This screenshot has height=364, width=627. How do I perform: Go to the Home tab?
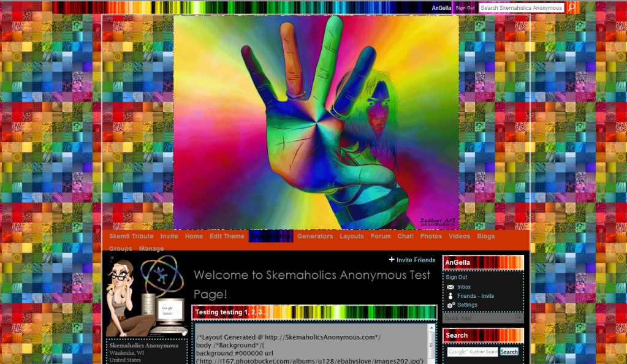click(x=194, y=237)
